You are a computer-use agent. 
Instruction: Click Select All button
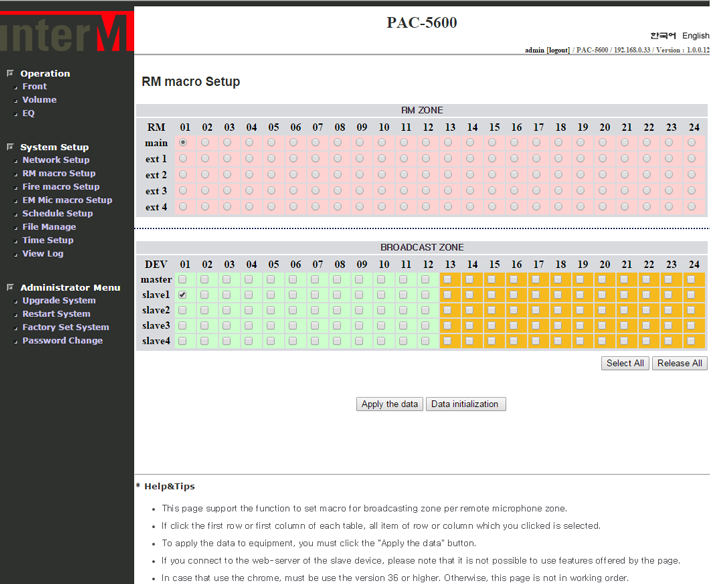(625, 363)
